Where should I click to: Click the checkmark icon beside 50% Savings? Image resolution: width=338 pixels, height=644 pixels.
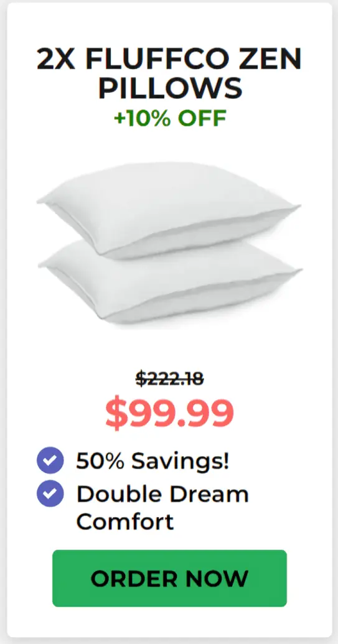[x=50, y=460]
